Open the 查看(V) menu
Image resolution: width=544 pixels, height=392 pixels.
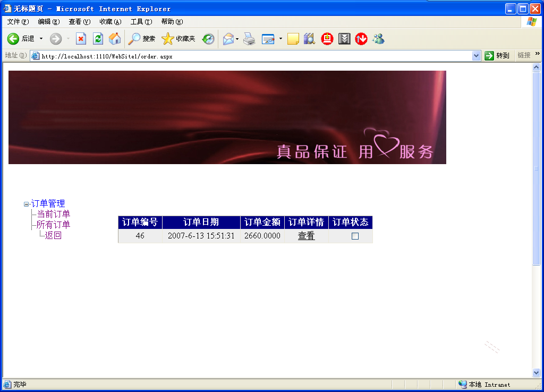(x=80, y=21)
